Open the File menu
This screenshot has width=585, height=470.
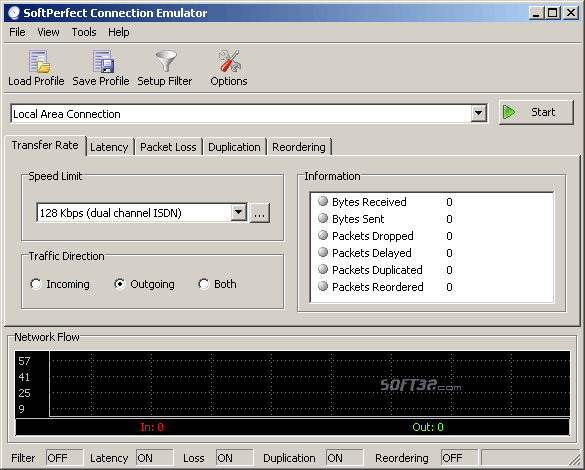(17, 32)
